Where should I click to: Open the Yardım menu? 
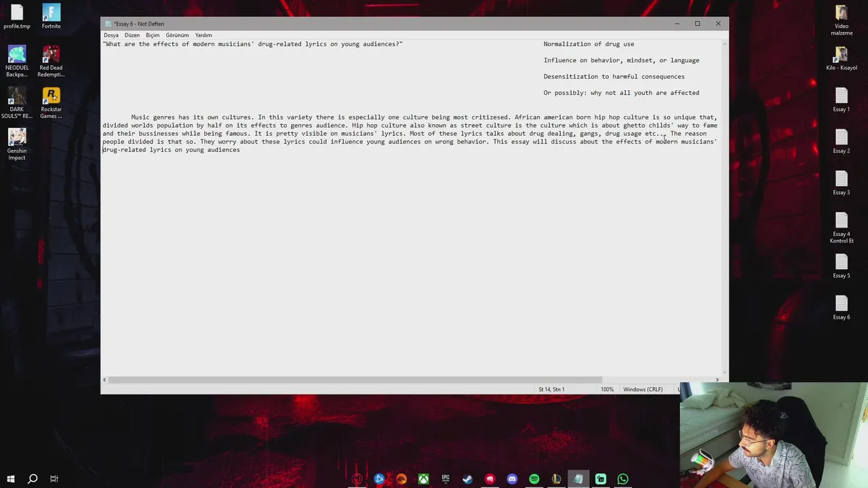click(203, 35)
